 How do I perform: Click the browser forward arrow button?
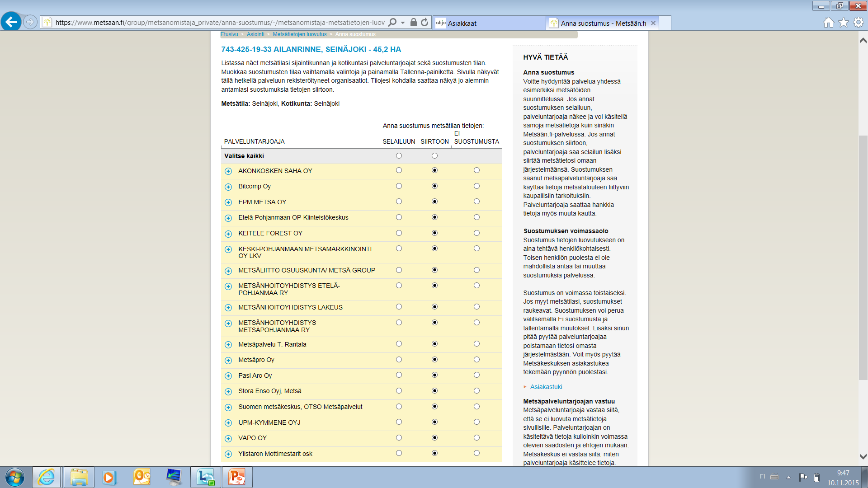coord(30,22)
